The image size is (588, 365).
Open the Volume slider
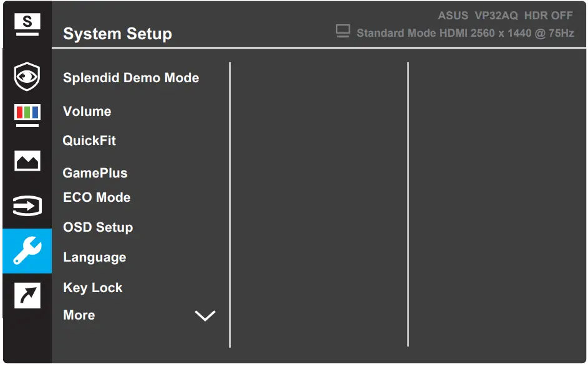(87, 111)
